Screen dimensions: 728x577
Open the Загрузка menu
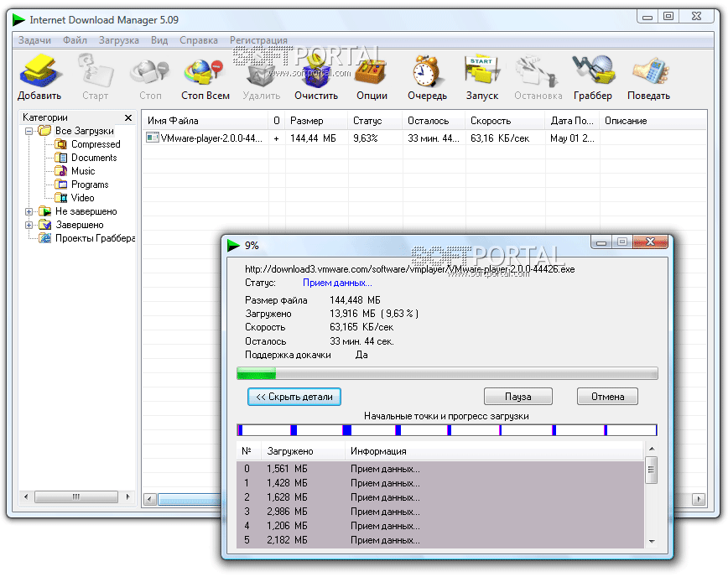point(118,40)
